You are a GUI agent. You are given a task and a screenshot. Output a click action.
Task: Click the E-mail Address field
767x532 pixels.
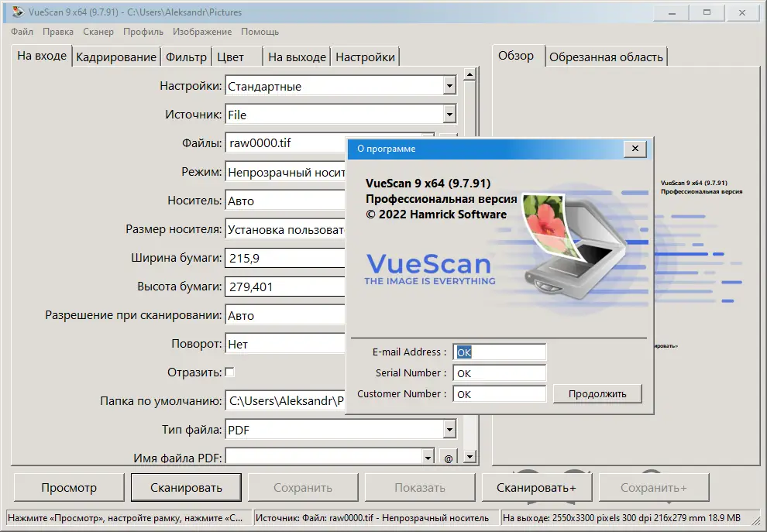pyautogui.click(x=500, y=352)
